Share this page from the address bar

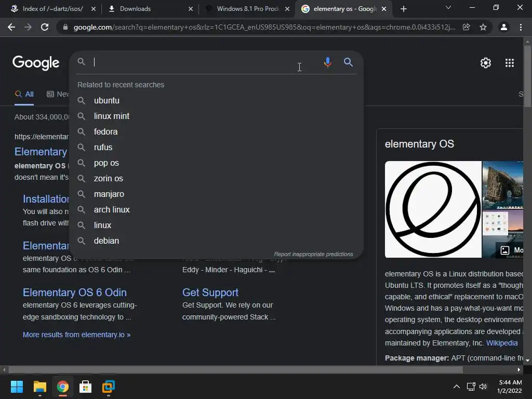[466, 27]
